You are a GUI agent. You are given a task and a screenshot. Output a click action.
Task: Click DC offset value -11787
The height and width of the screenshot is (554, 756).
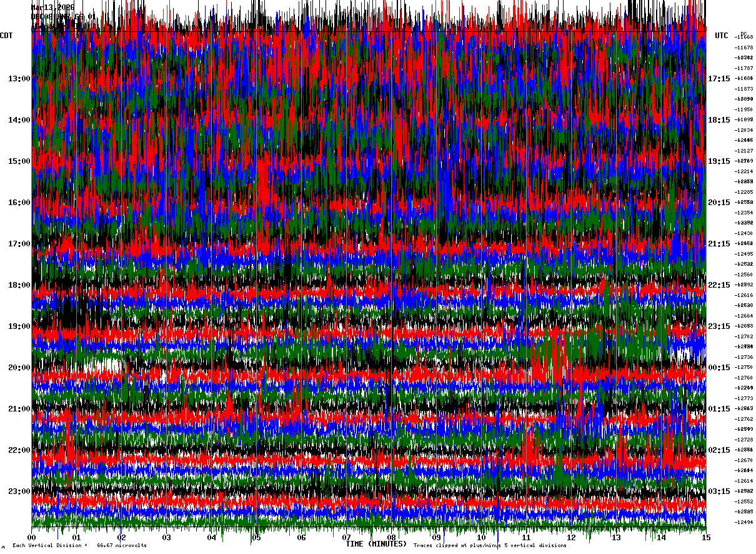tap(744, 68)
